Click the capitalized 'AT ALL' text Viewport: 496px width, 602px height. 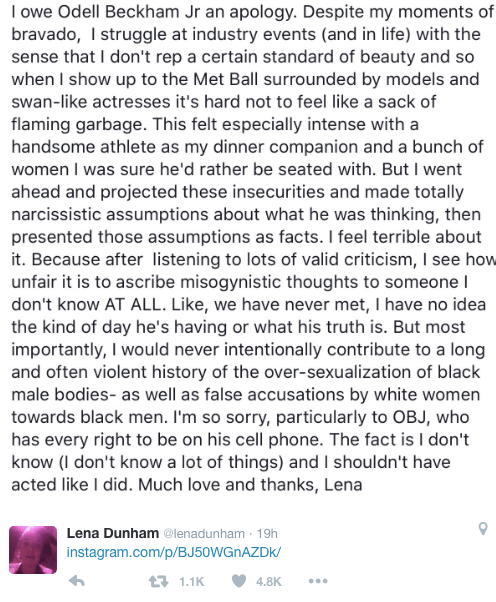pos(132,305)
